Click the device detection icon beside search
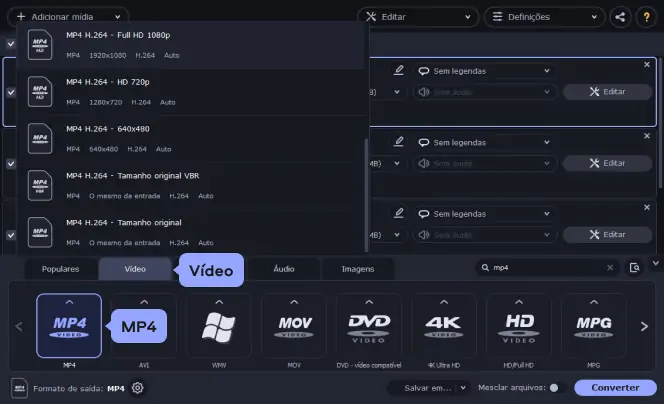The image size is (664, 404). (x=634, y=268)
